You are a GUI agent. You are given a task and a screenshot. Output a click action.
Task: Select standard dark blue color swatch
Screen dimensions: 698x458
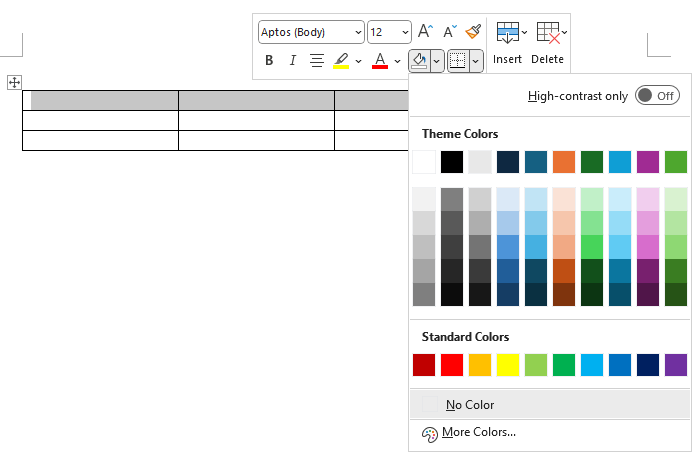tap(648, 365)
